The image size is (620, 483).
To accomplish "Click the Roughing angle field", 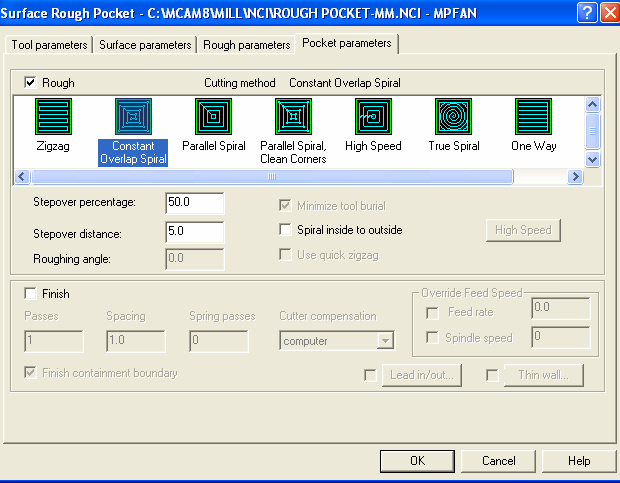I will pos(195,259).
